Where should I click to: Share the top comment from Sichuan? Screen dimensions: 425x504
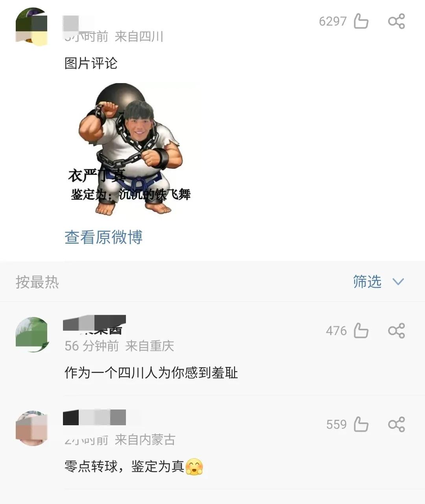(396, 21)
